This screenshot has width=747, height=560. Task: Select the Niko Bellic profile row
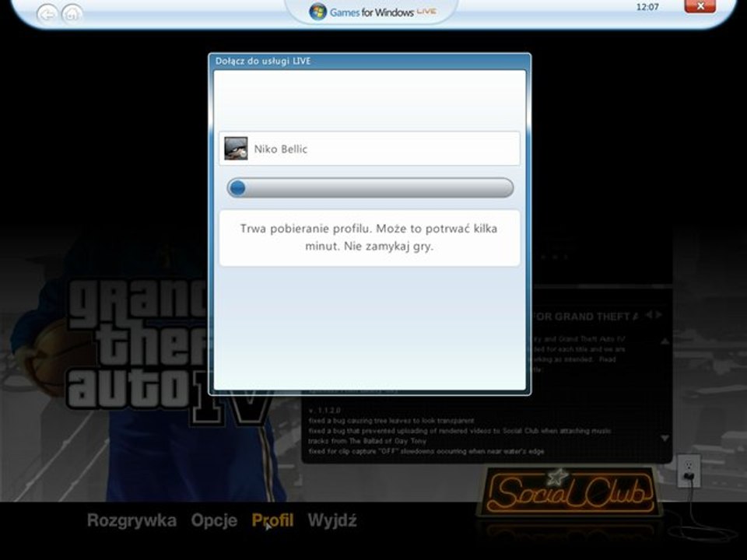coord(369,149)
